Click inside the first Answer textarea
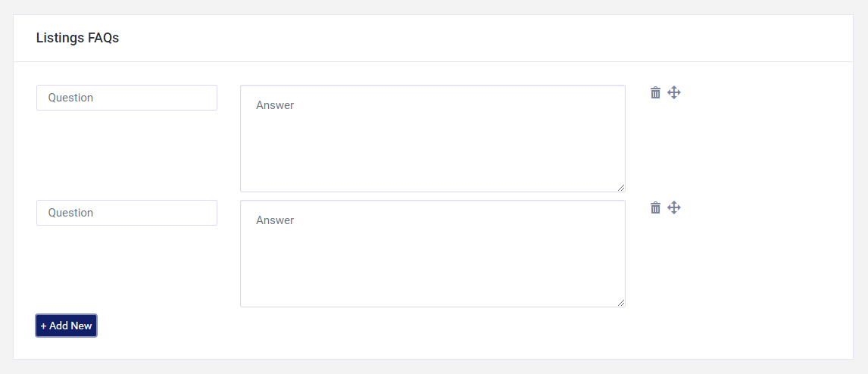Image resolution: width=868 pixels, height=374 pixels. [432, 139]
